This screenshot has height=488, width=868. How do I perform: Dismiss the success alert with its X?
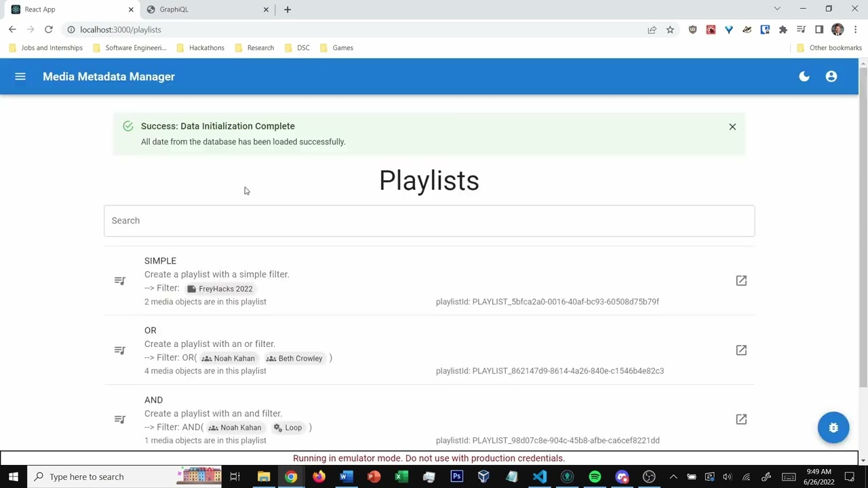coord(732,127)
